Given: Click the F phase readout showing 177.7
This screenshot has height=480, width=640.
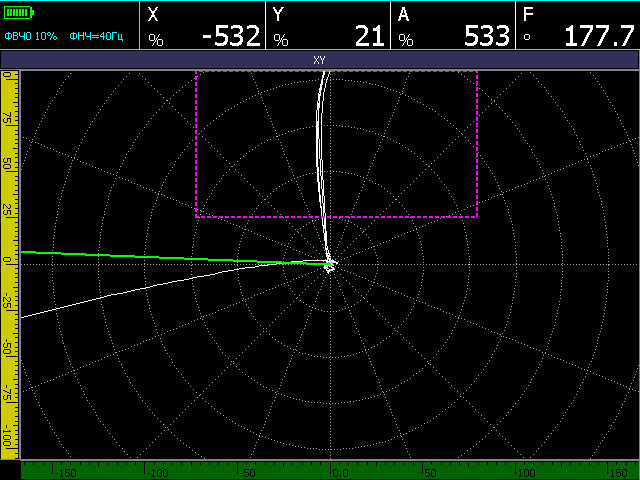Looking at the screenshot, I should 598,37.
